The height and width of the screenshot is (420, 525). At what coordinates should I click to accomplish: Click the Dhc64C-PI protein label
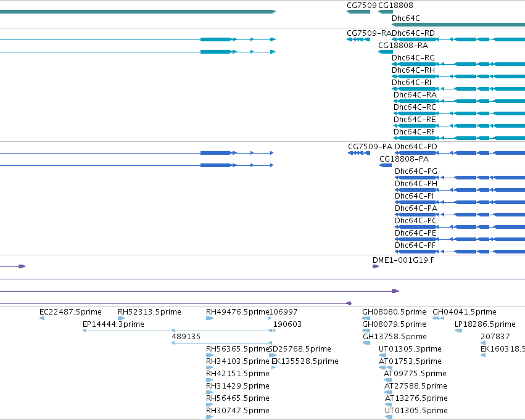[414, 196]
